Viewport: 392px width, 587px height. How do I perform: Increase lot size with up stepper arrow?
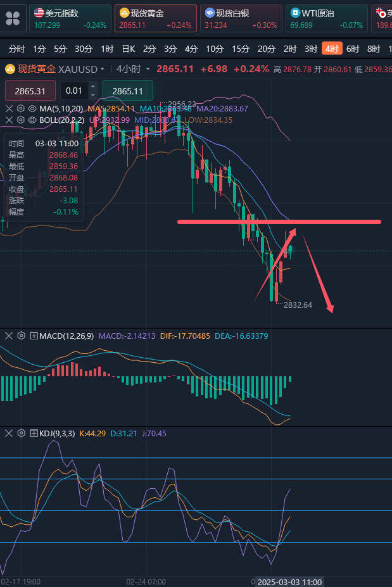pyautogui.click(x=93, y=87)
